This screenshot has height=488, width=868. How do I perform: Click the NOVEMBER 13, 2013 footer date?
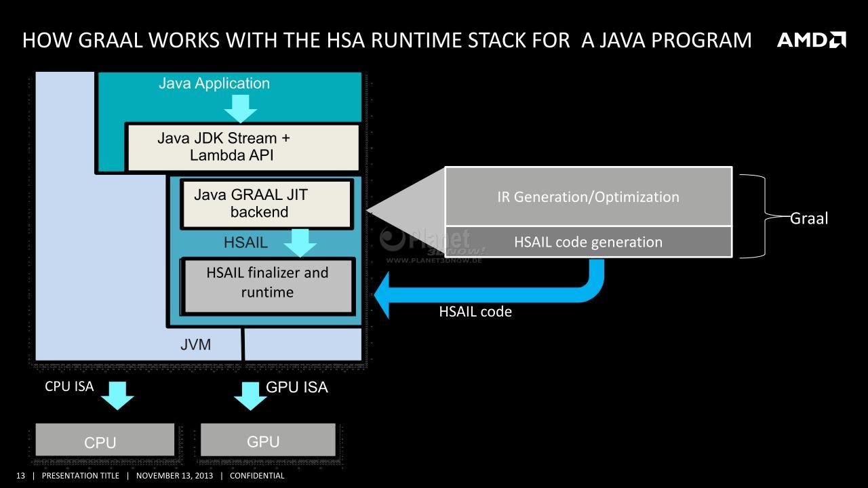(174, 476)
